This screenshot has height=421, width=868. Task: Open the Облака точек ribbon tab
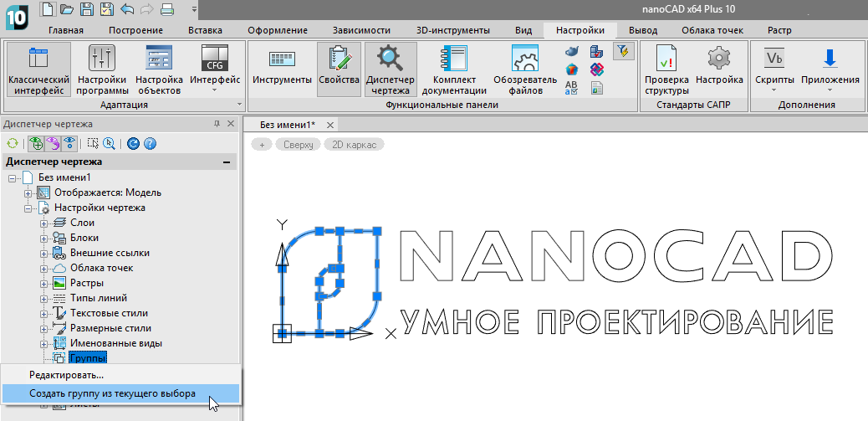[x=712, y=30]
